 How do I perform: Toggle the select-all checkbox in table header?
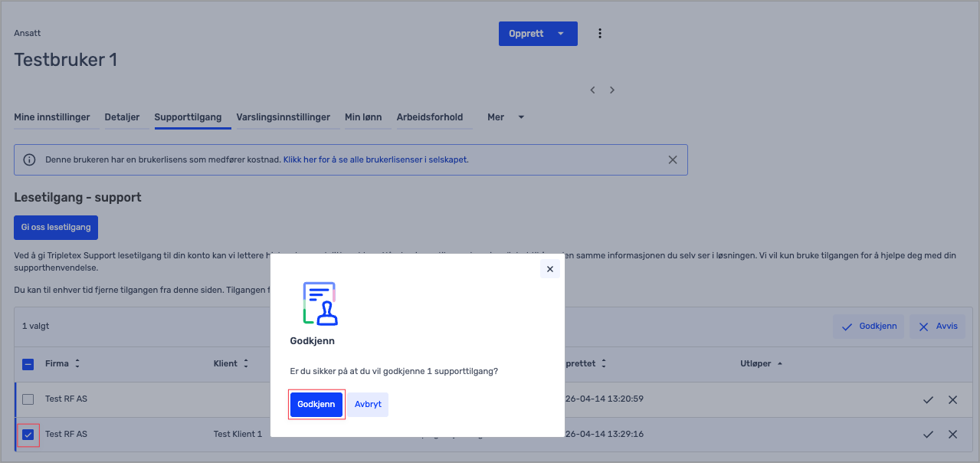click(28, 364)
